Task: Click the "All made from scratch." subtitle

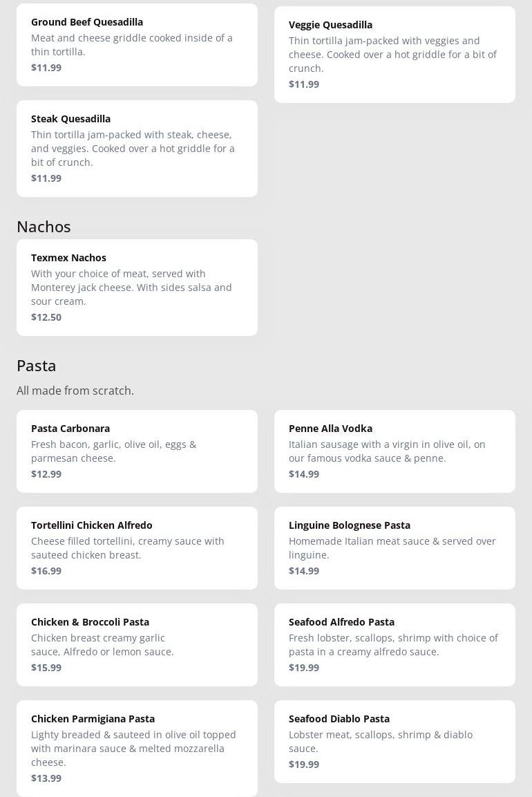Action: click(75, 391)
